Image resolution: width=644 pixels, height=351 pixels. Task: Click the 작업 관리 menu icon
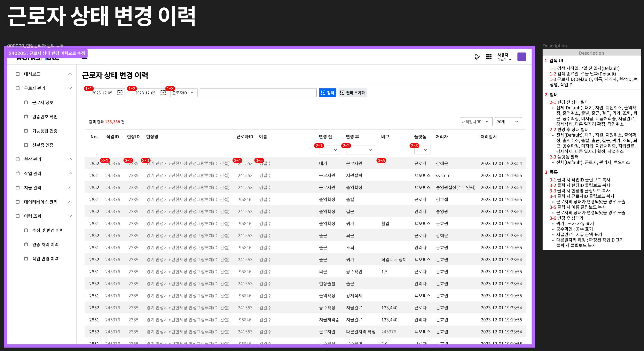point(18,173)
